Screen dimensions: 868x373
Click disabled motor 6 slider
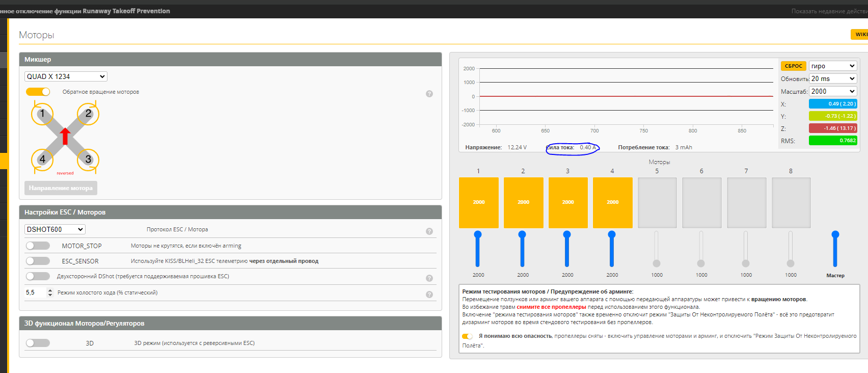(x=701, y=249)
